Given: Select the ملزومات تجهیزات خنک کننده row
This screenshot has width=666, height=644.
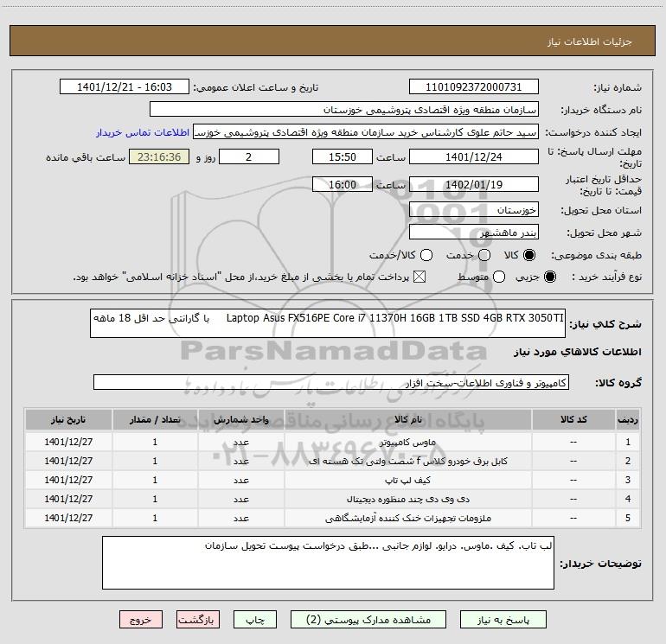Looking at the screenshot, I should tap(333, 518).
